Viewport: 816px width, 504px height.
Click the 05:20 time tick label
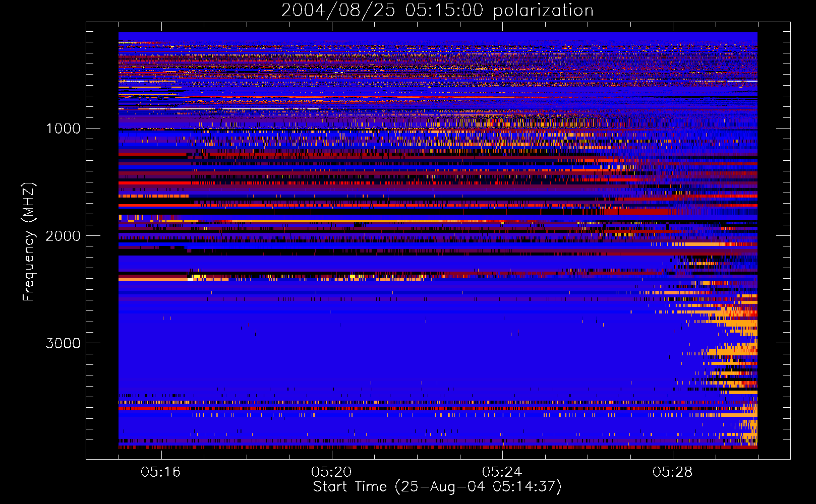tap(331, 472)
